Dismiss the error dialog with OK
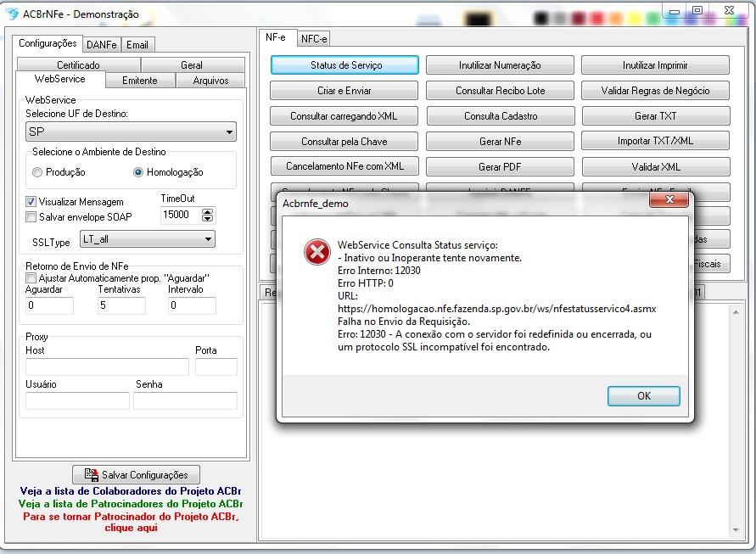This screenshot has height=554, width=756. 644,396
